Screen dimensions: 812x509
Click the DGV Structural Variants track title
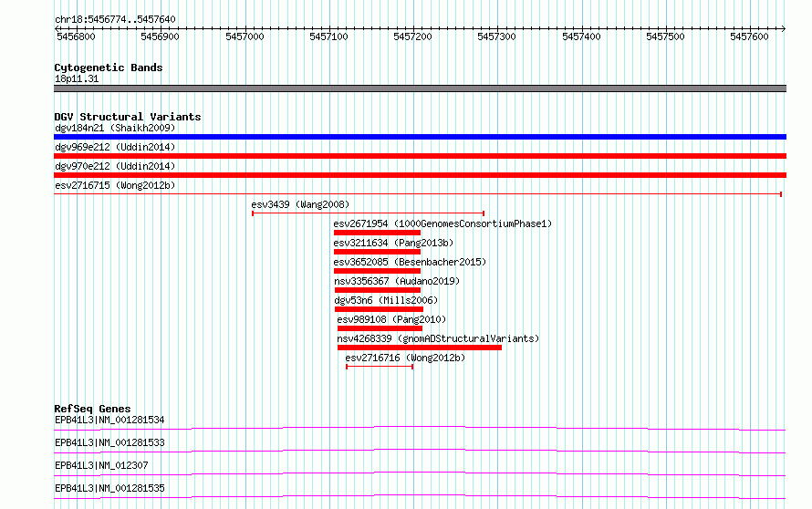pos(128,117)
